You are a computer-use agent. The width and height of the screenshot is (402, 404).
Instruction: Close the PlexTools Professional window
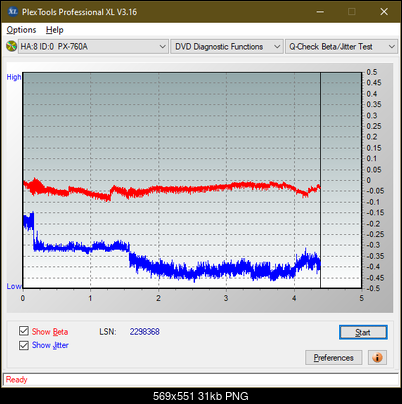(x=384, y=12)
